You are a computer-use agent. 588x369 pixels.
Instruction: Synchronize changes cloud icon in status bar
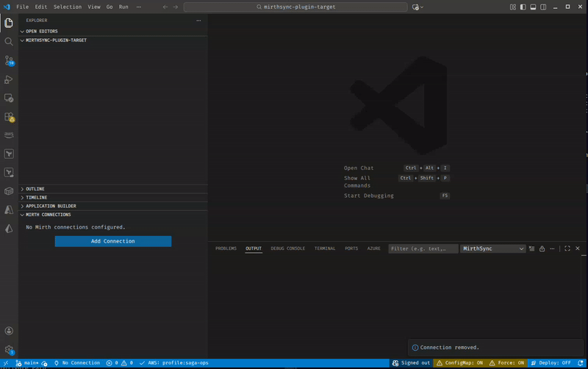coord(44,363)
